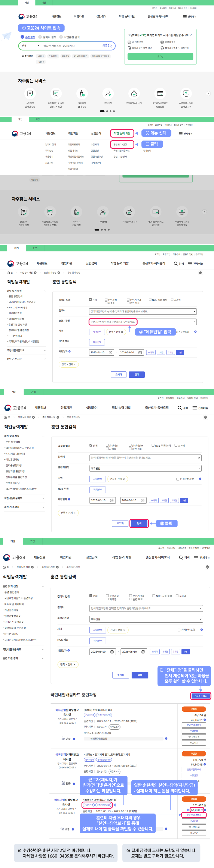The height and width of the screenshot is (868, 214).
Task: Click the info icon beside 54,800 원
Action: click(x=205, y=765)
